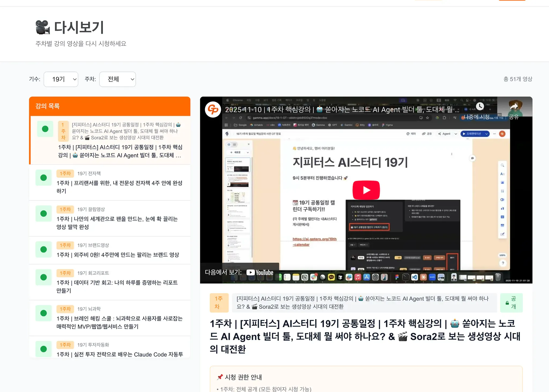Click the 다시보기 page heading
This screenshot has width=549, height=392.
[79, 27]
